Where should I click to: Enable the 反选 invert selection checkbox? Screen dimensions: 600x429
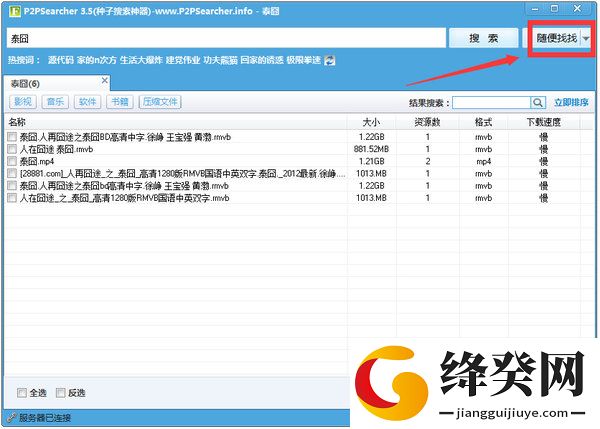pos(60,393)
